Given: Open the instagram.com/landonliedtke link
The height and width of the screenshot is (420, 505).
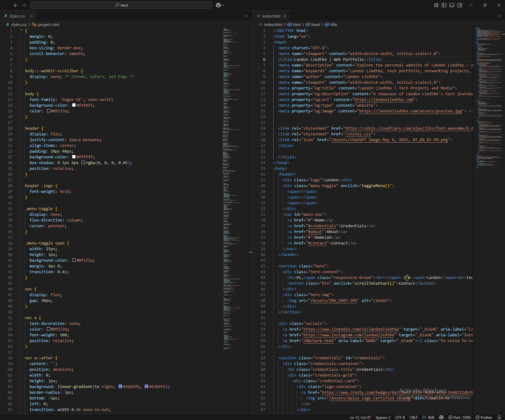Looking at the screenshot, I should (x=348, y=335).
